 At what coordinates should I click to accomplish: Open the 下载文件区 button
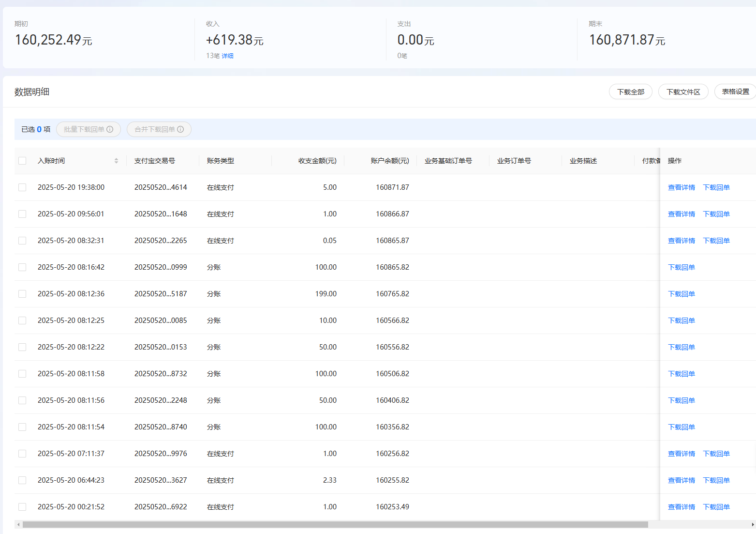tap(683, 92)
